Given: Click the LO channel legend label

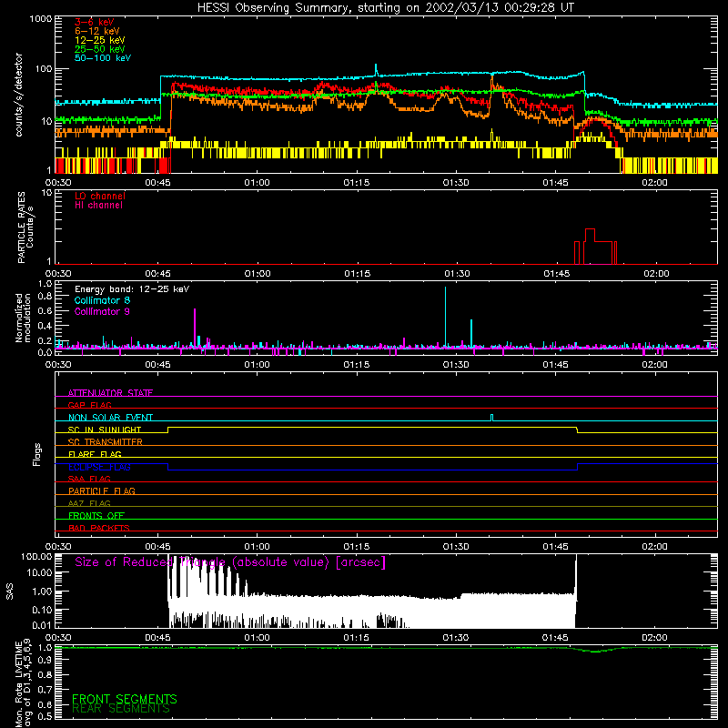Looking at the screenshot, I should tap(99, 196).
